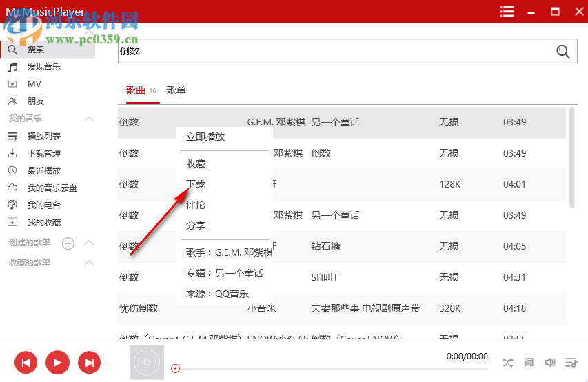The width and height of the screenshot is (588, 382).
Task: Switch to the 歌曲 tab
Action: coord(136,90)
